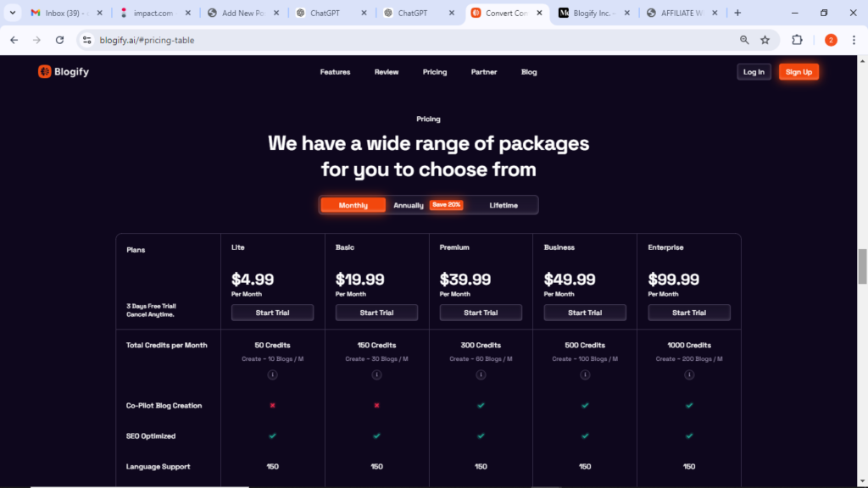Open info icon under Premium 300 Credits
868x488 pixels.
point(481,374)
